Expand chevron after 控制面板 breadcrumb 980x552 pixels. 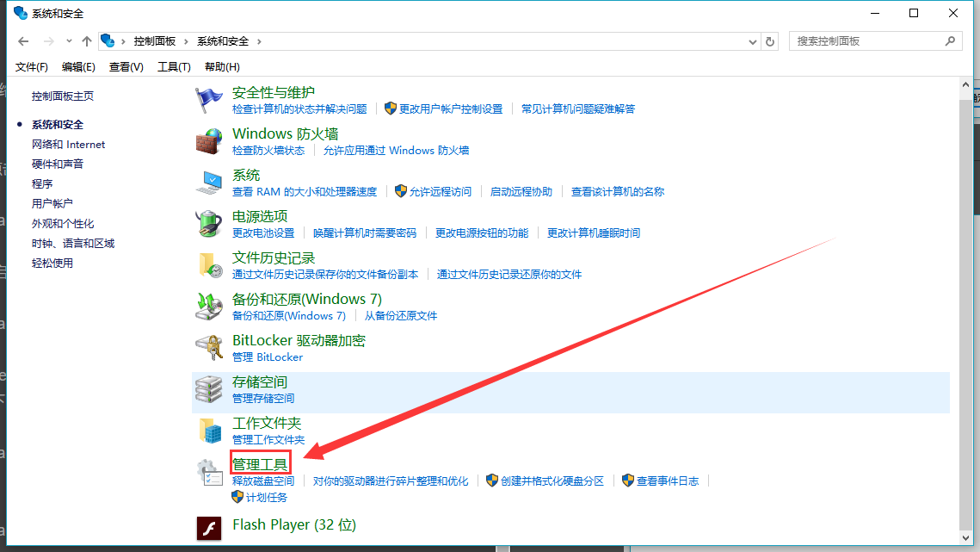tap(186, 41)
